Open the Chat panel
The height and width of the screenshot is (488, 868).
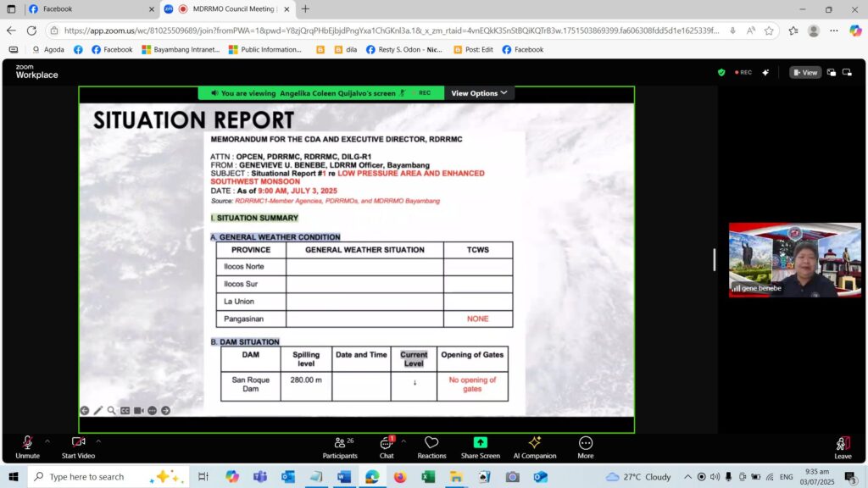[387, 447]
